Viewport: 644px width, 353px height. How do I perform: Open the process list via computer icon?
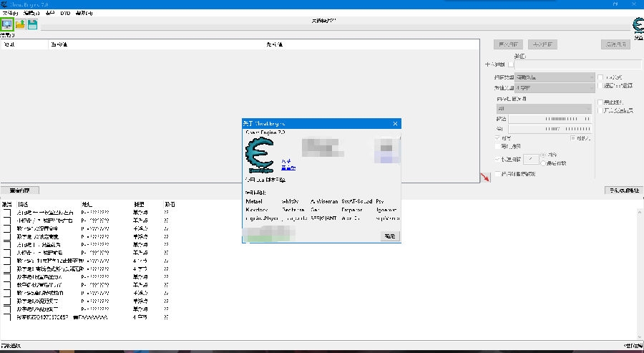[x=7, y=24]
